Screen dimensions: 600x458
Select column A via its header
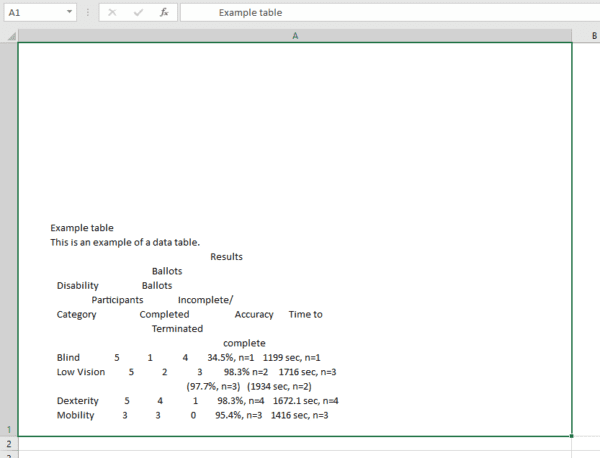click(295, 35)
